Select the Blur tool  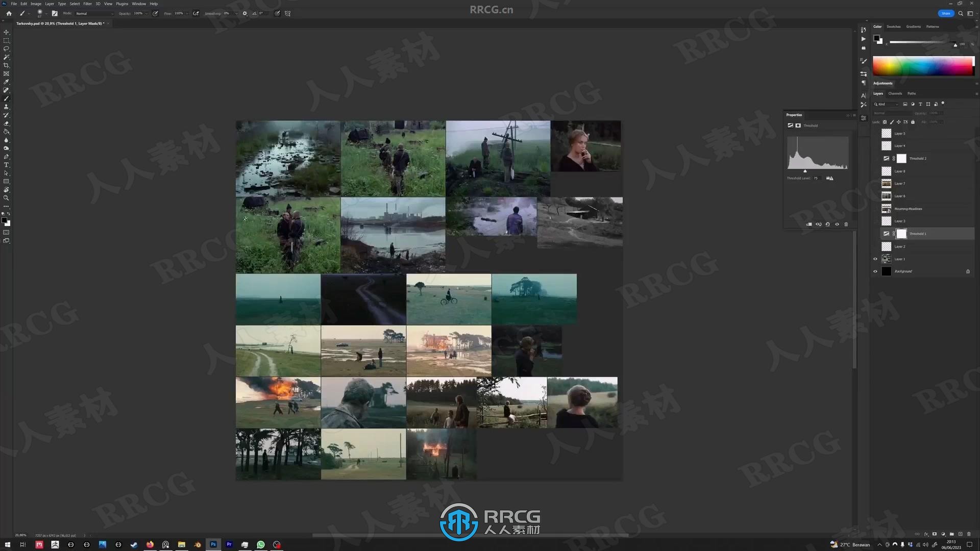click(6, 140)
